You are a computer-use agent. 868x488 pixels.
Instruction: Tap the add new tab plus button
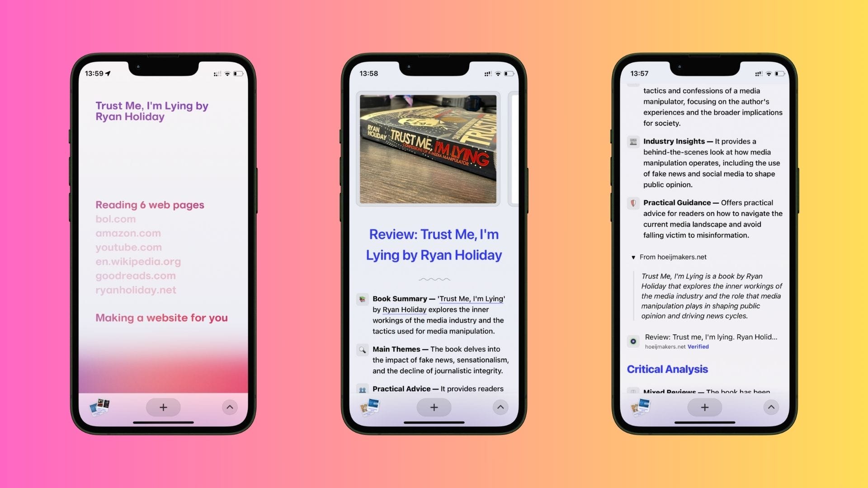[163, 407]
